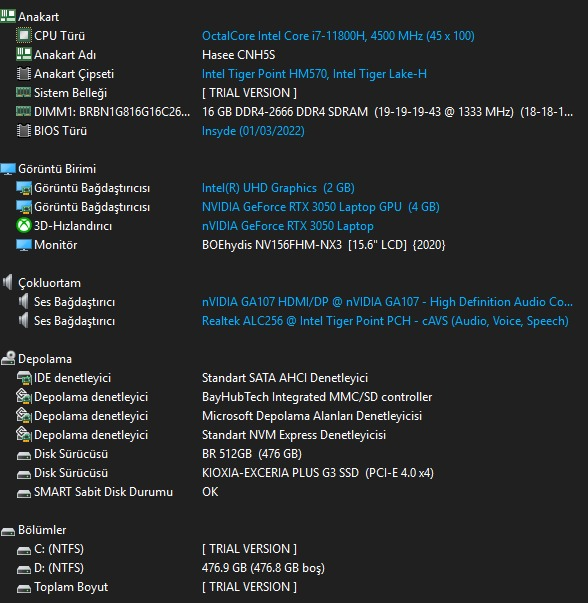The height and width of the screenshot is (603, 588).
Task: Click the CPU Türü chip icon
Action: coord(23,35)
